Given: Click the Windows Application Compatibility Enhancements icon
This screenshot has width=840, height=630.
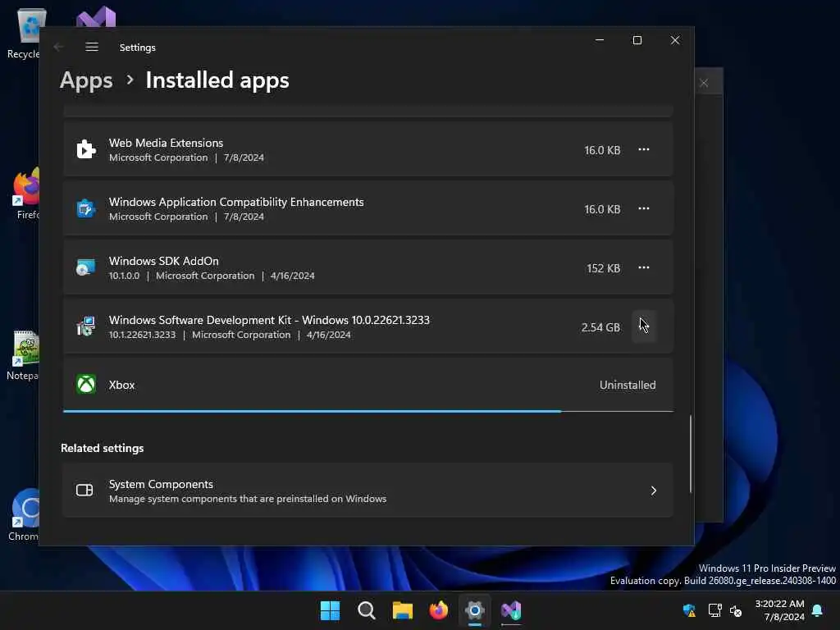Looking at the screenshot, I should click(85, 208).
